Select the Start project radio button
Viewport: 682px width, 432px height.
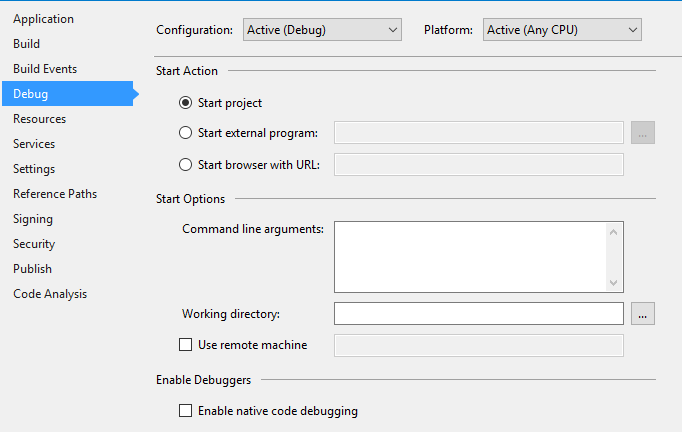[x=185, y=102]
